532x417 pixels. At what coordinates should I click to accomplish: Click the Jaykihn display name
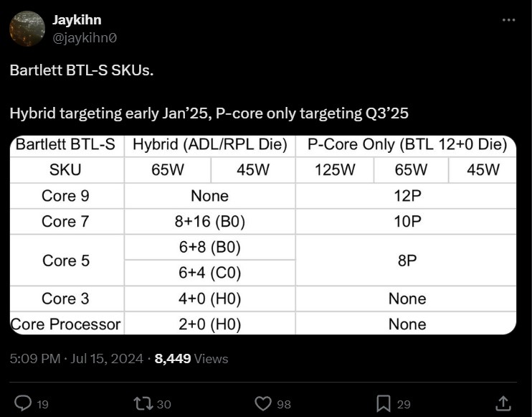[77, 20]
